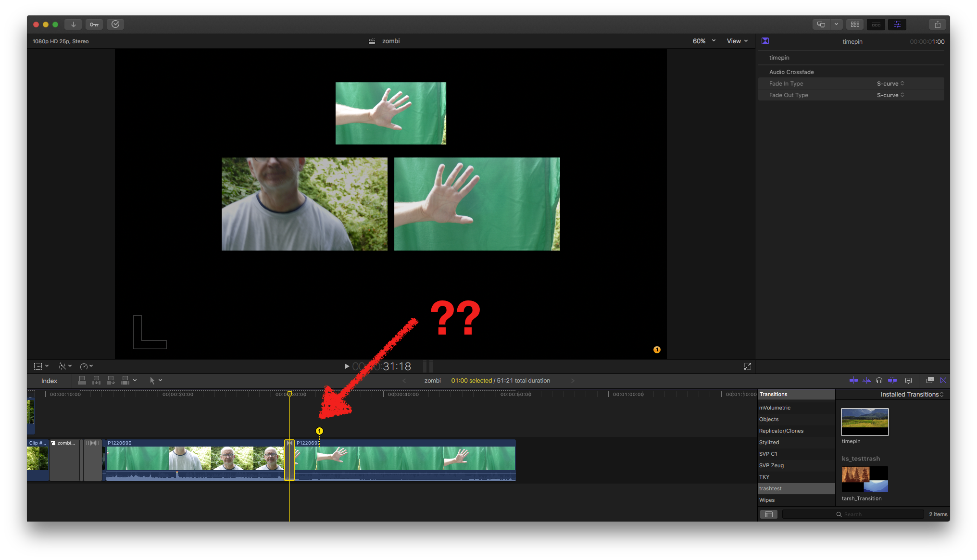The width and height of the screenshot is (977, 560).
Task: Open the keyword editor key icon
Action: pyautogui.click(x=94, y=25)
